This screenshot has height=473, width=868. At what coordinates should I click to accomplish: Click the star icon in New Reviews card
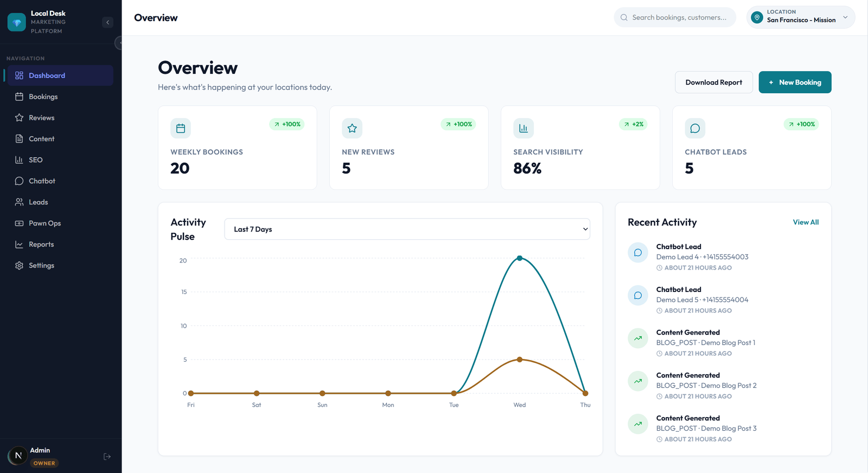pyautogui.click(x=352, y=129)
